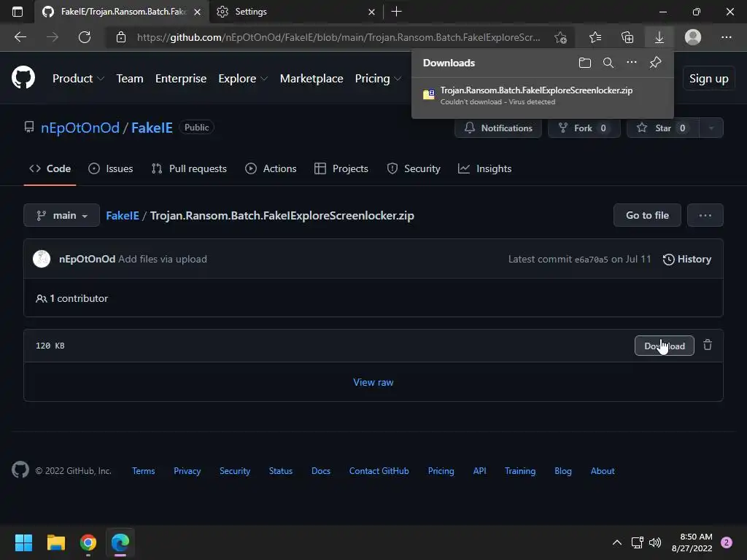Close the FakeIE GitHub tab
This screenshot has width=747, height=560.
click(x=197, y=12)
